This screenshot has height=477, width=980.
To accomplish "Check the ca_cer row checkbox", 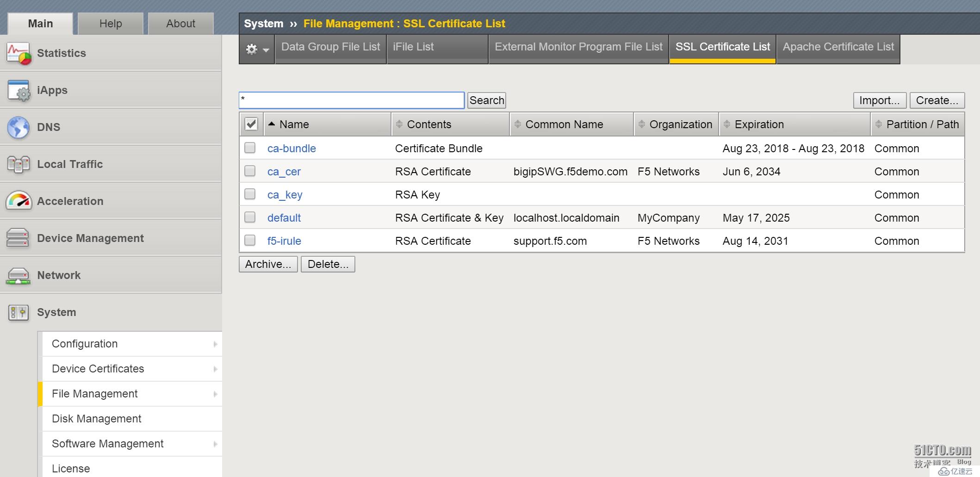I will [x=250, y=171].
